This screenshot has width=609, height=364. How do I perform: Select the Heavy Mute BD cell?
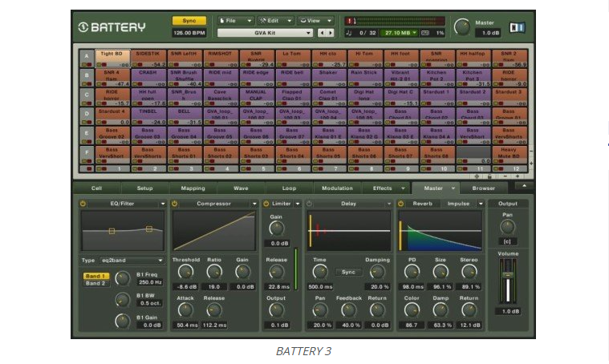click(510, 155)
